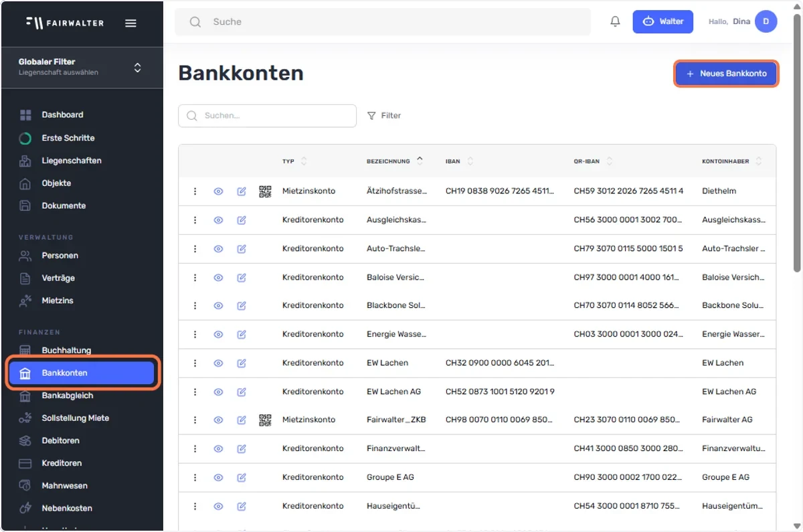The width and height of the screenshot is (803, 532).
Task: Edit the Baloise Versicherung account
Action: (x=242, y=277)
